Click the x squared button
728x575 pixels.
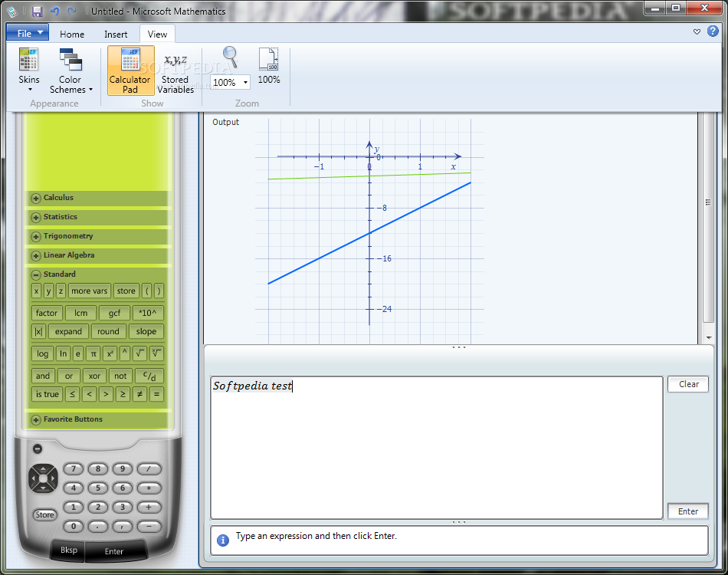110,354
